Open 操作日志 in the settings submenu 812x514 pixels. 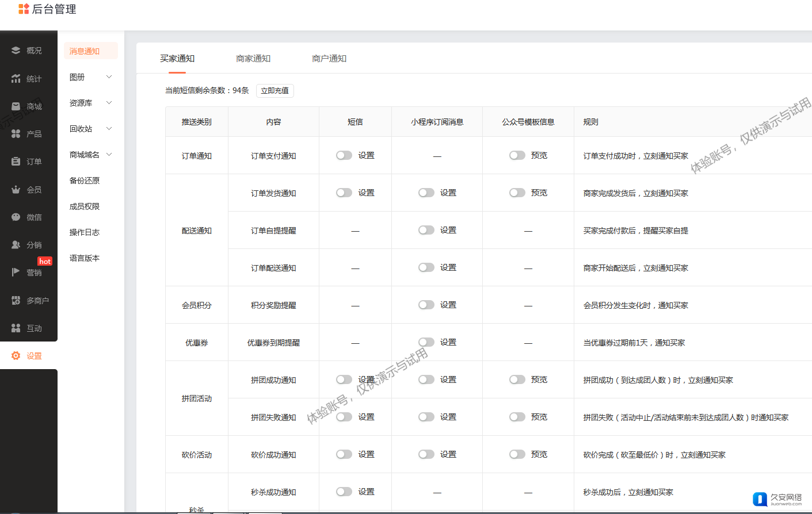coord(85,232)
